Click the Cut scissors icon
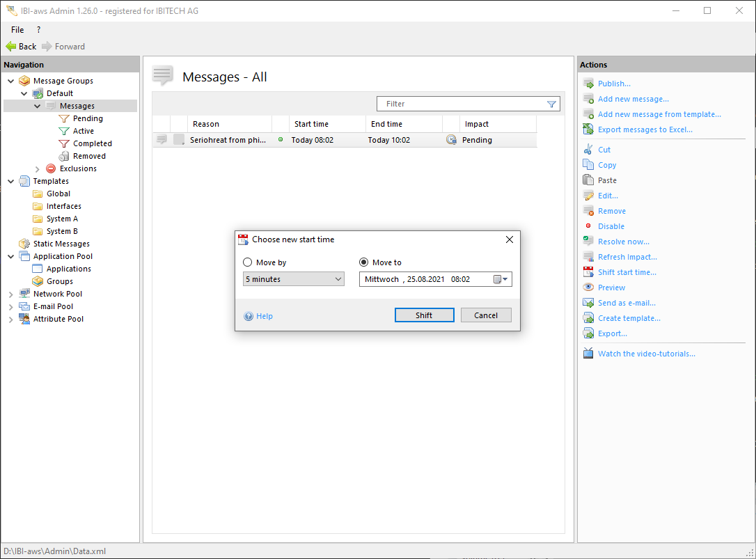The width and height of the screenshot is (756, 559). (588, 150)
